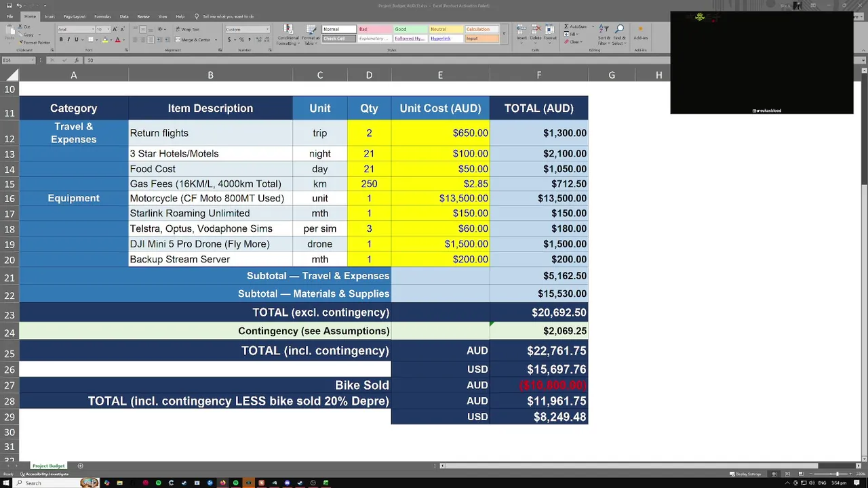Switch to the Page Layout tab
This screenshot has height=488, width=868.
[x=75, y=16]
